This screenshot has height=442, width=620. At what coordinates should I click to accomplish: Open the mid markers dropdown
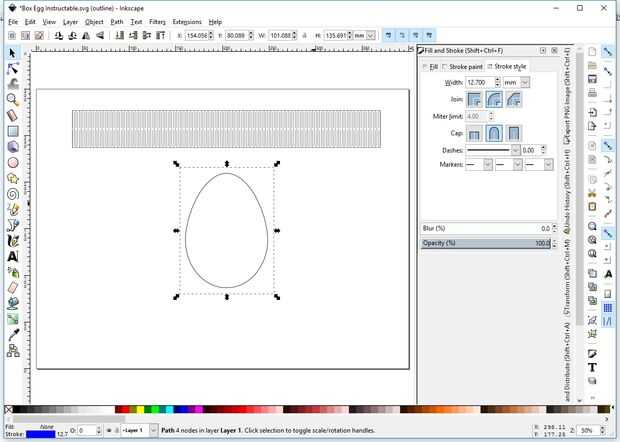[518, 164]
